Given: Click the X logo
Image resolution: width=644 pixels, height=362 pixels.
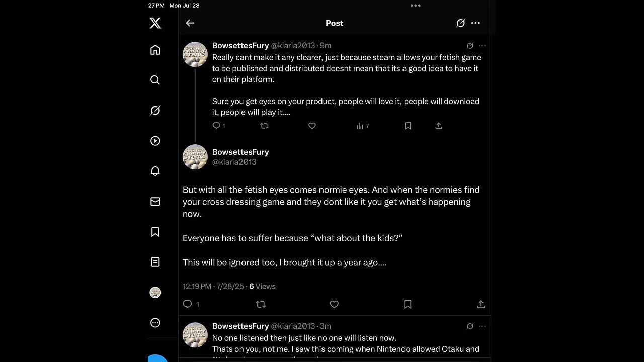Looking at the screenshot, I should [155, 23].
